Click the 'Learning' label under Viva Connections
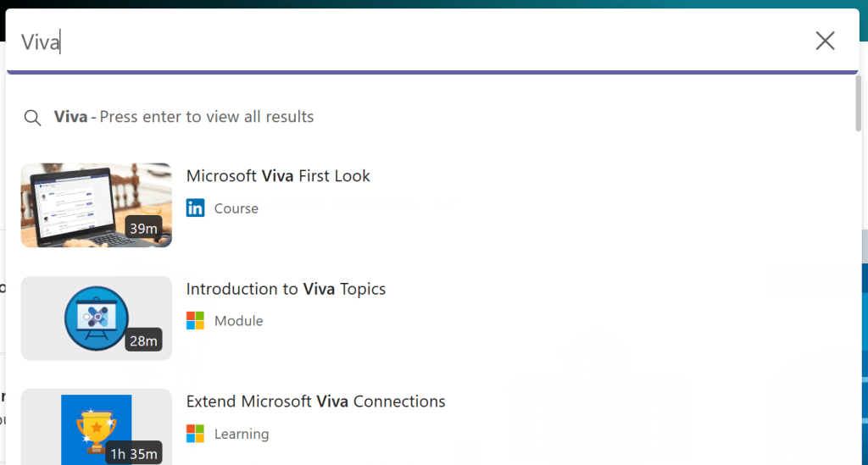 click(x=242, y=434)
